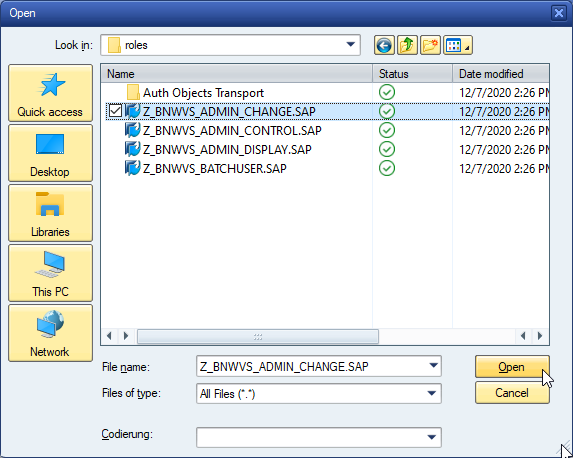573x458 pixels.
Task: Expand the File name dropdown arrow
Action: tap(433, 366)
